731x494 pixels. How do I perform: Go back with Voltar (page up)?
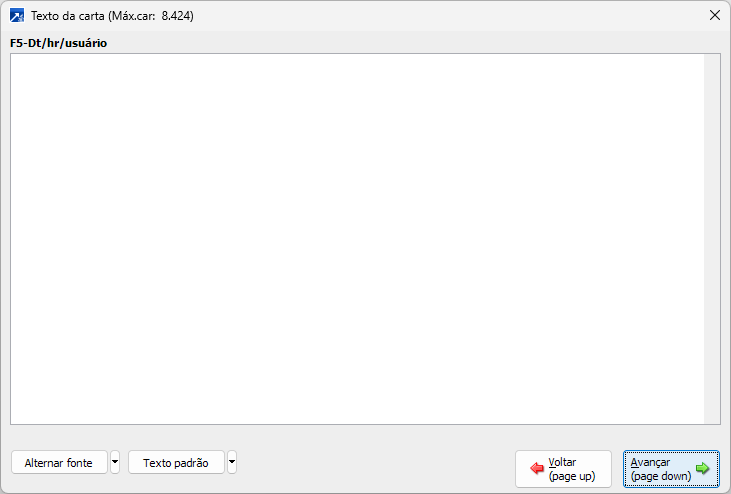pos(563,469)
